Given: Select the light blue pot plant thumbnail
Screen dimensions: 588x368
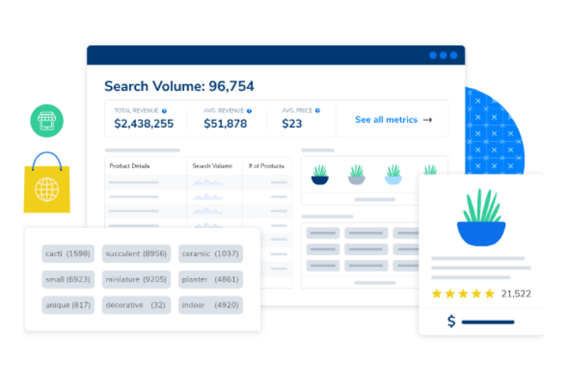Looking at the screenshot, I should [x=393, y=175].
